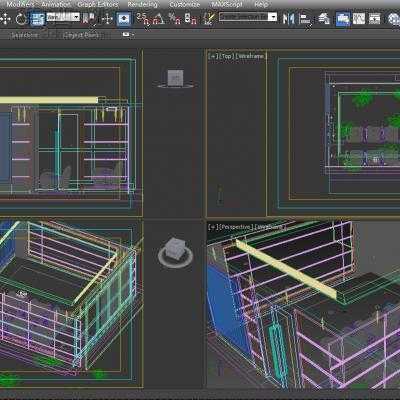Screen dimensions: 400x400
Task: Click the Wireframe label in Perspective viewport
Action: click(x=269, y=227)
